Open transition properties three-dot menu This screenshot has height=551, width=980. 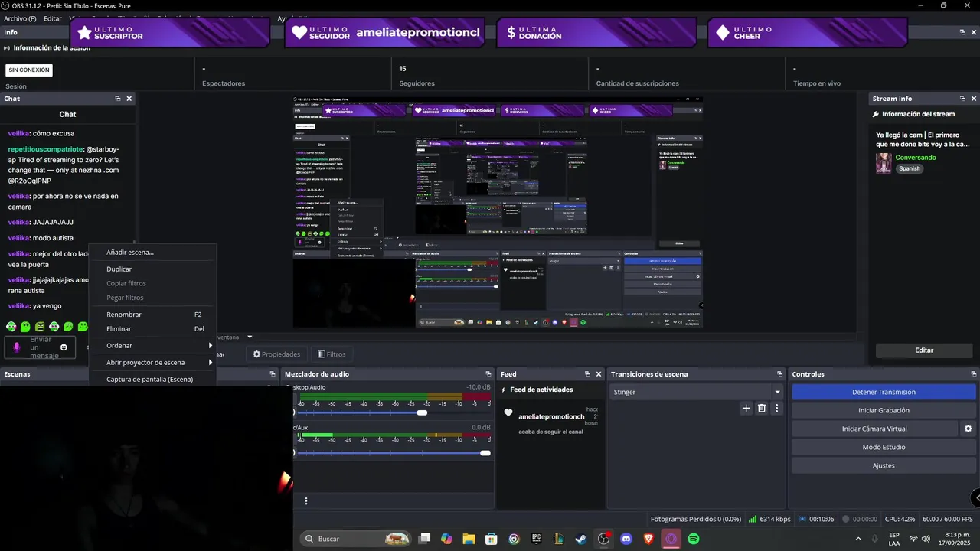tap(776, 409)
